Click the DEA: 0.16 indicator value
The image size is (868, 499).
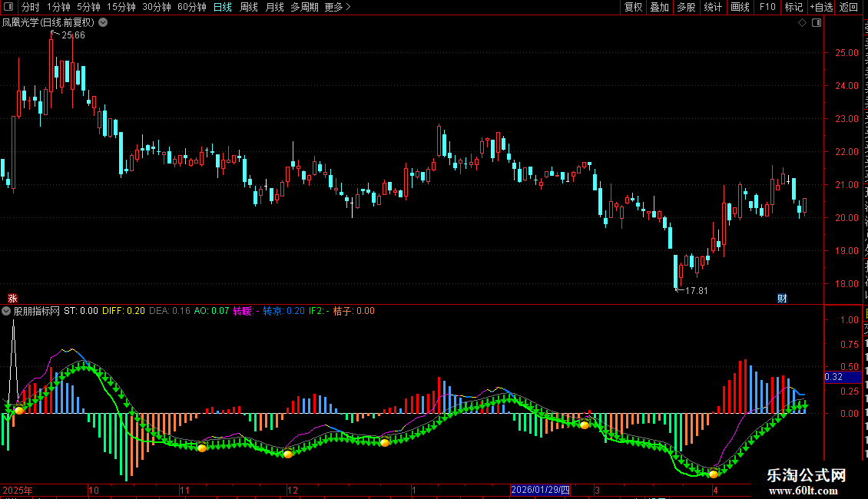(170, 311)
